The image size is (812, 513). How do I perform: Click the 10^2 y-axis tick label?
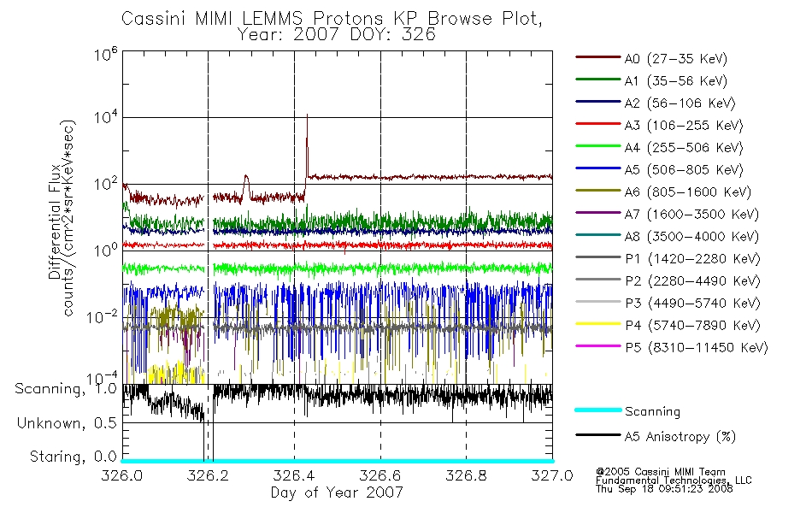(x=106, y=184)
